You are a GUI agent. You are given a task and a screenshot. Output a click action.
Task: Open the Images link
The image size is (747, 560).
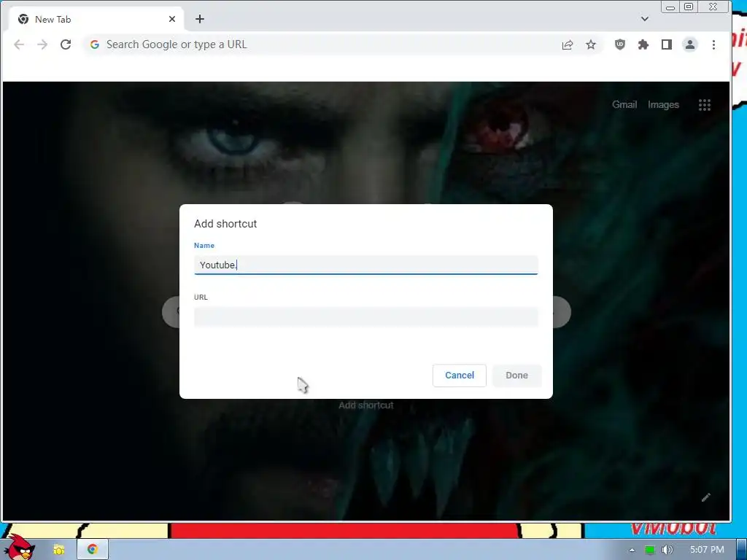663,105
